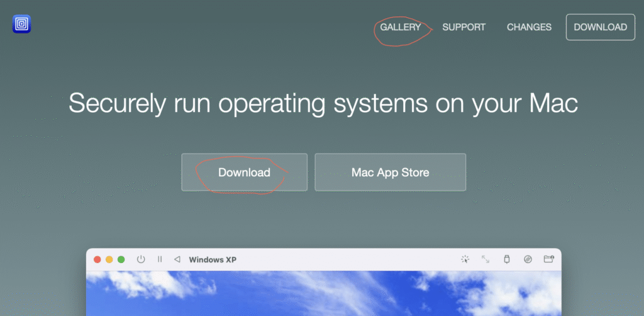Click the red close button of the VM window

pos(97,260)
